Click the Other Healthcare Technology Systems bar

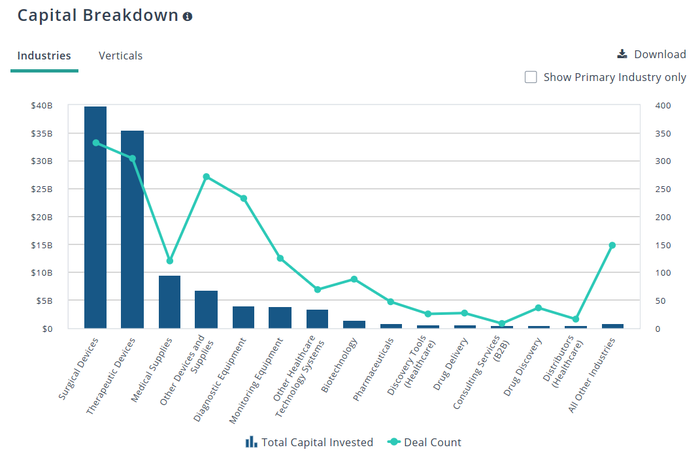[317, 319]
